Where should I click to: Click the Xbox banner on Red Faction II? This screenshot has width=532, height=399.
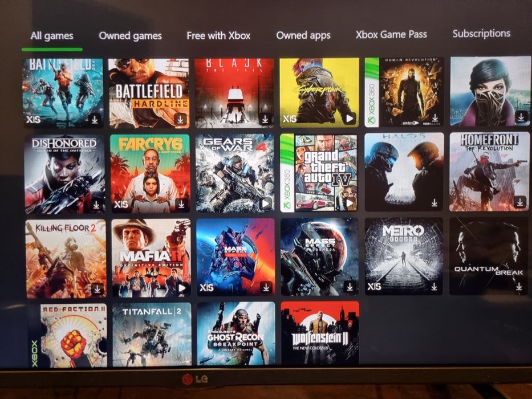(35, 336)
